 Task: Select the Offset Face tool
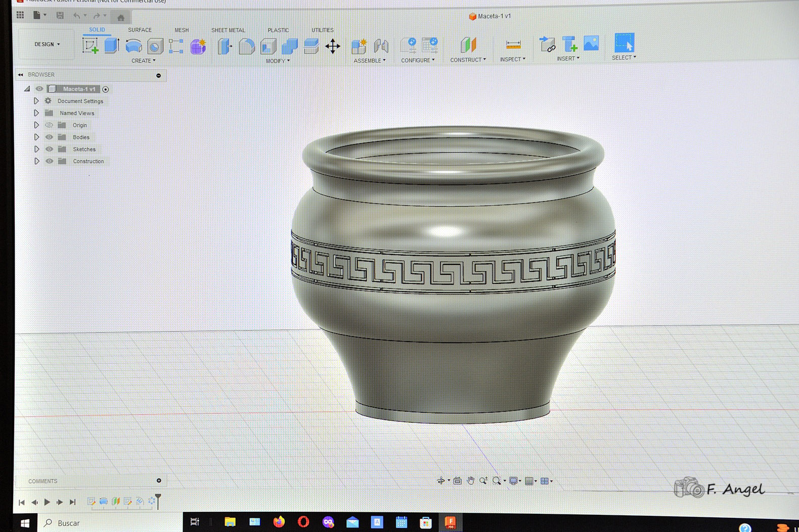tap(311, 46)
